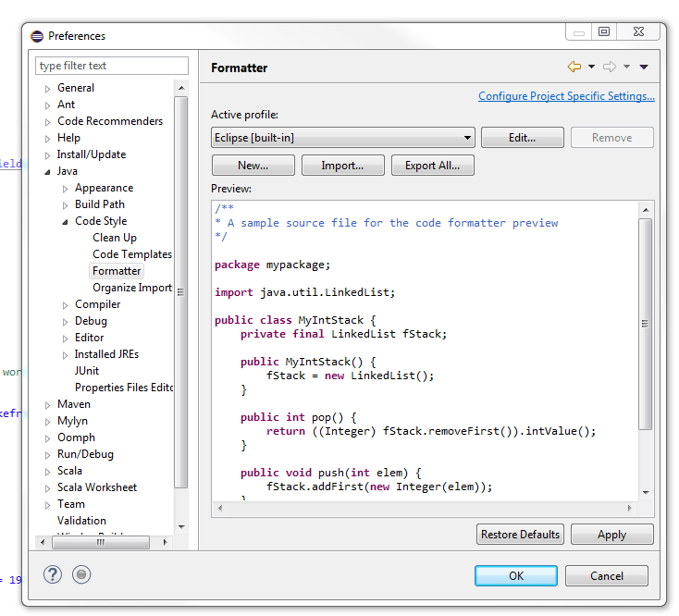Image resolution: width=679 pixels, height=616 pixels.
Task: Expand the Help preferences node
Action: coord(47,139)
